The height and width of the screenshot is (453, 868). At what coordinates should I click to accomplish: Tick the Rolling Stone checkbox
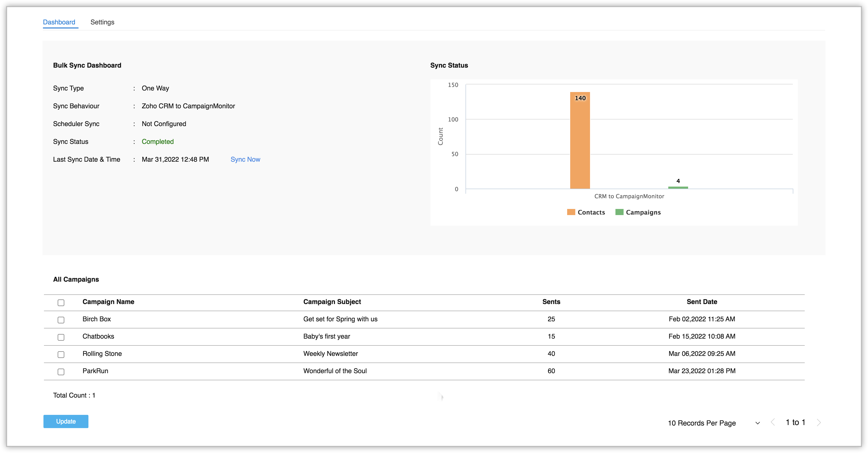(x=61, y=355)
